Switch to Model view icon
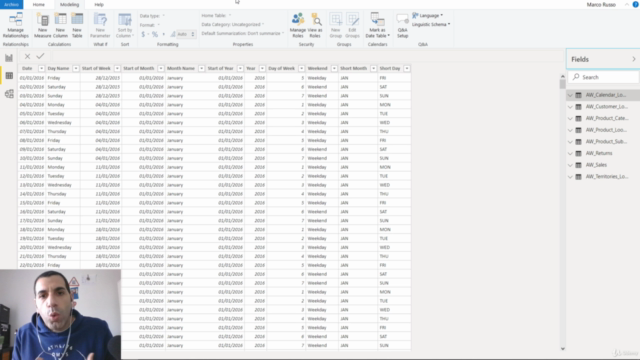 [9, 94]
